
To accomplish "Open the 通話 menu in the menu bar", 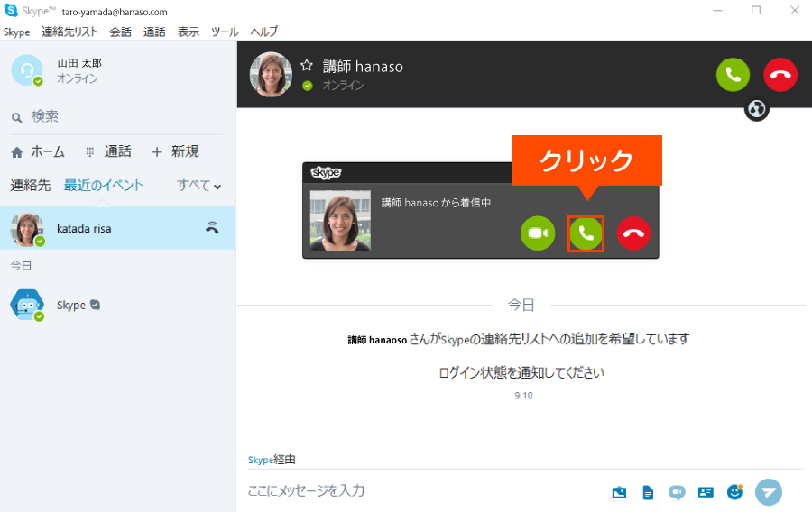I will click(154, 32).
